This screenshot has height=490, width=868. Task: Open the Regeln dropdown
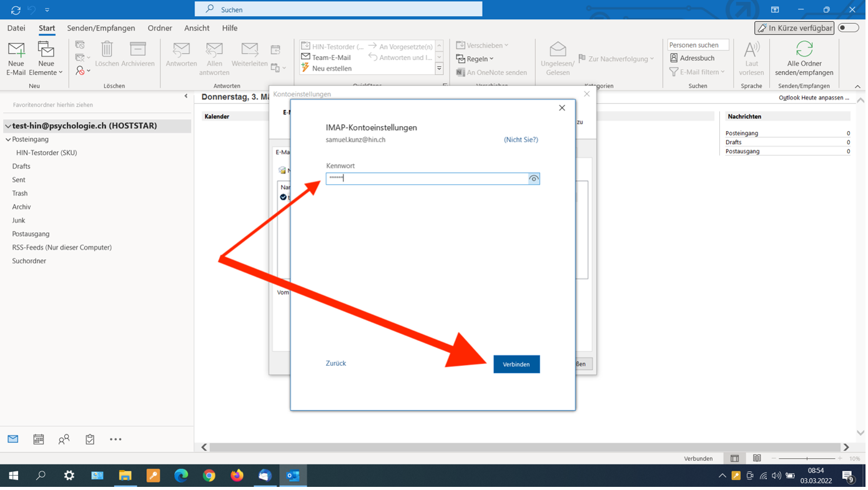pos(475,59)
